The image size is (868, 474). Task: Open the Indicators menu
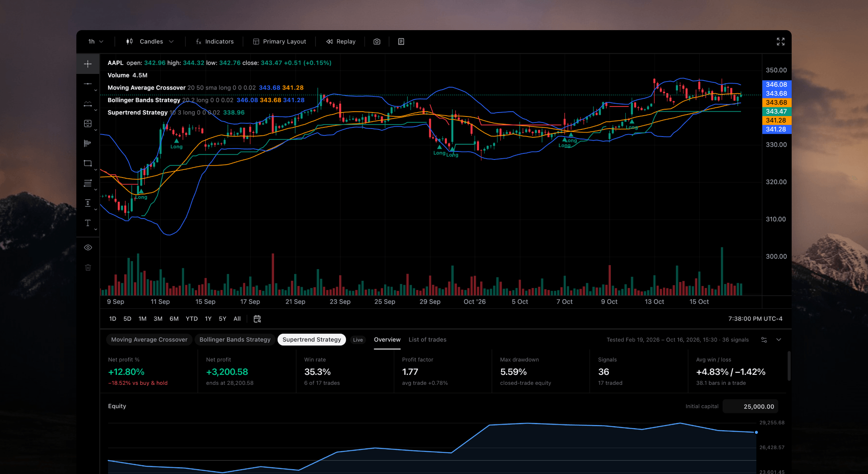tap(215, 41)
